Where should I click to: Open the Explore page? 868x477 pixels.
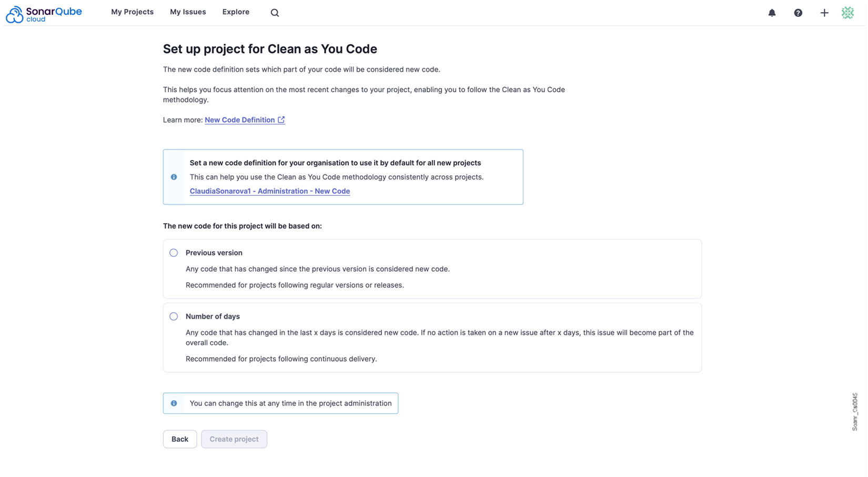pos(236,12)
